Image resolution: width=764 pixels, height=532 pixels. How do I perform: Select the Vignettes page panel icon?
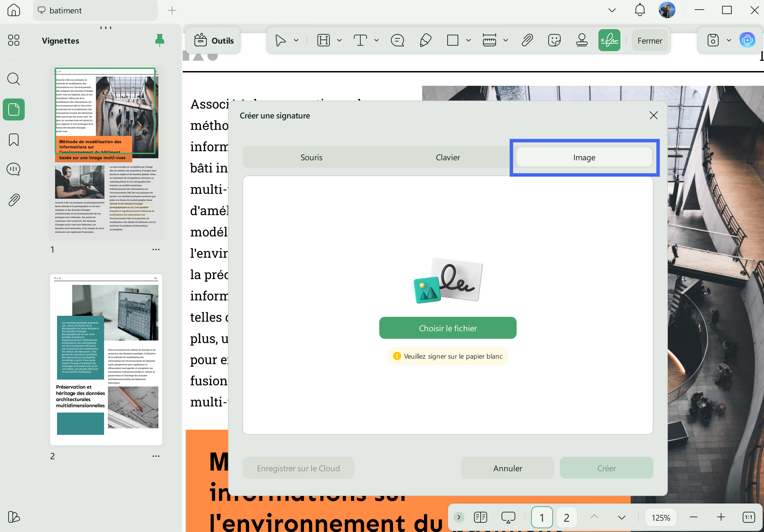tap(14, 109)
